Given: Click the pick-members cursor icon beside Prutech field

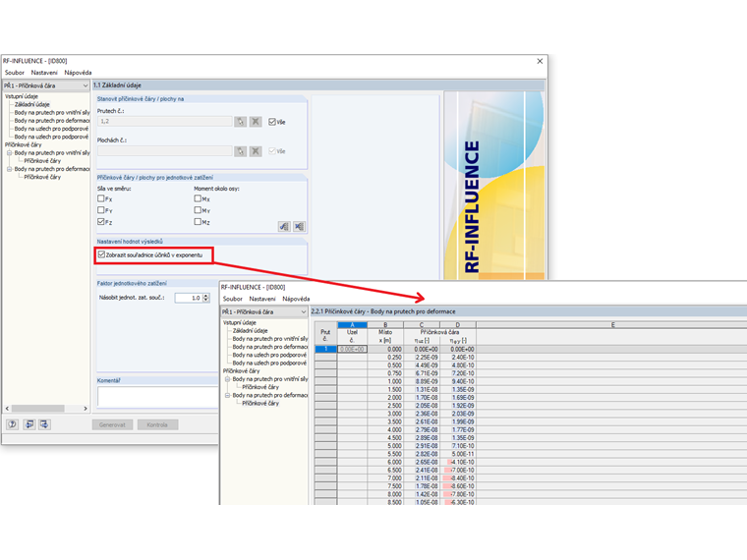Looking at the screenshot, I should (x=240, y=122).
